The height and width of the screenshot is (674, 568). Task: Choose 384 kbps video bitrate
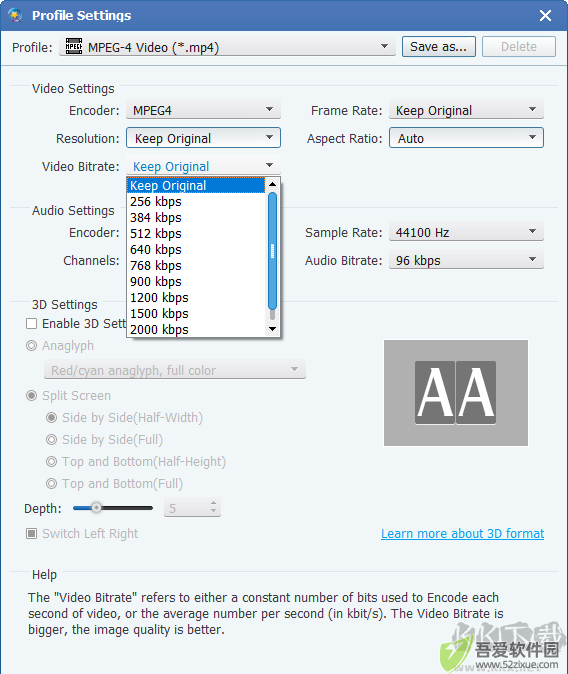tap(196, 217)
